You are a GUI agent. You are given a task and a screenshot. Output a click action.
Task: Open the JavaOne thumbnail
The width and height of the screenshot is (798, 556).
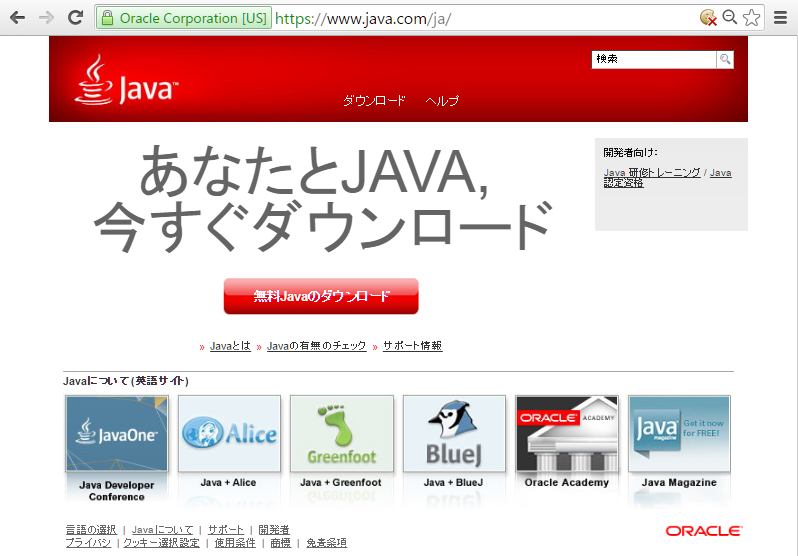[117, 433]
